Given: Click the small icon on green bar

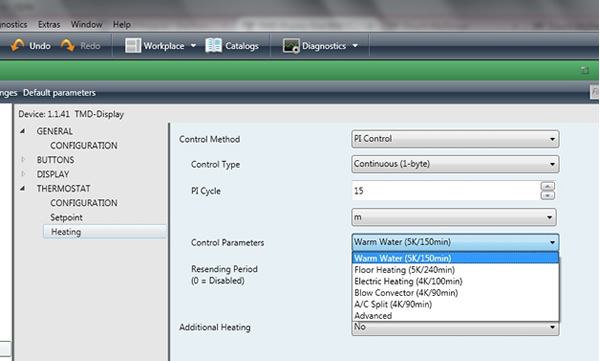Looking at the screenshot, I should coord(585,70).
